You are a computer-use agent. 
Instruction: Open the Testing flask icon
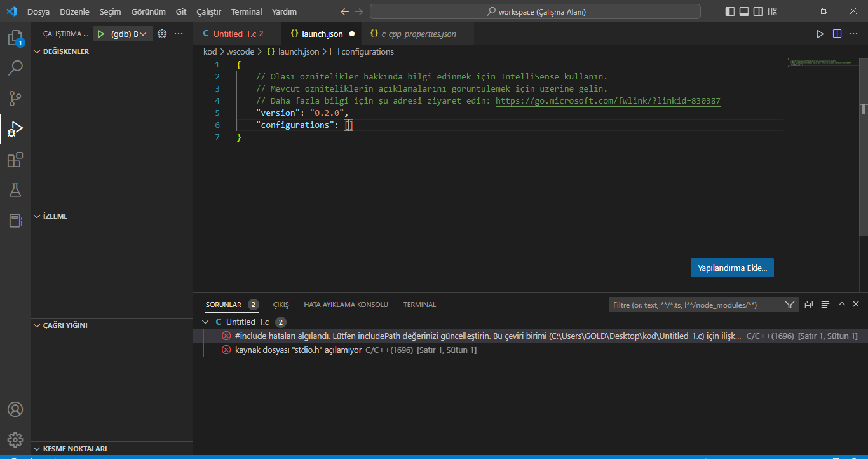[x=15, y=190]
